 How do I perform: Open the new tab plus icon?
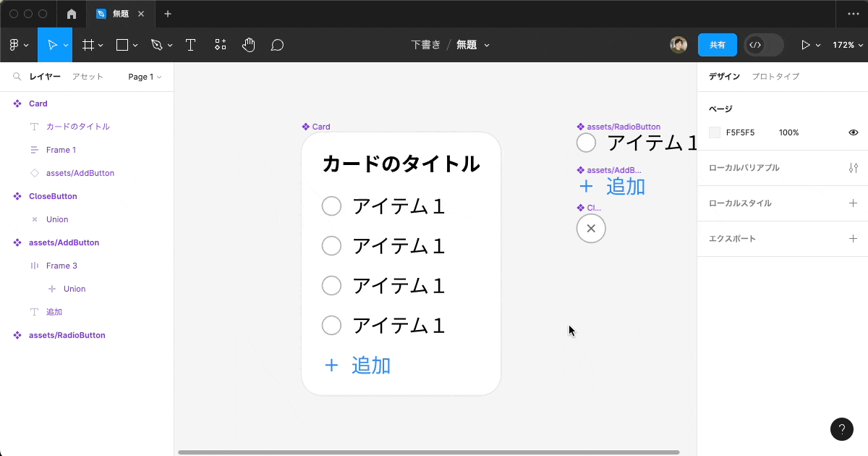(168, 14)
